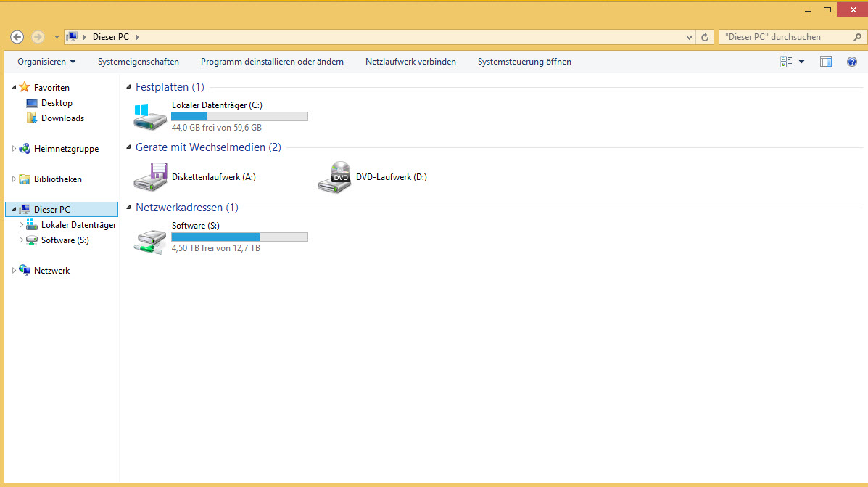This screenshot has width=868, height=487.
Task: Click the C: drive capacity bar
Action: tap(240, 116)
